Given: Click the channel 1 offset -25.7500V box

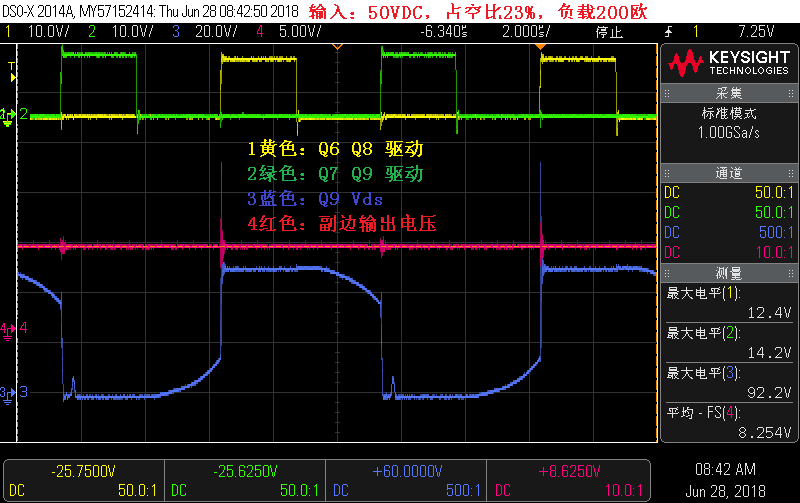Looking at the screenshot, I should [x=84, y=481].
